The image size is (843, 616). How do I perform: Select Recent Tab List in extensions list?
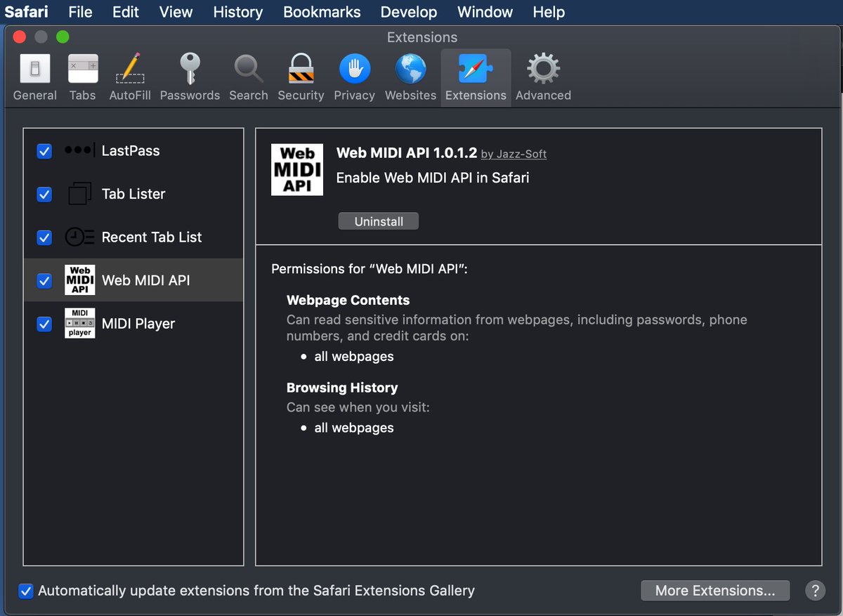pyautogui.click(x=133, y=237)
